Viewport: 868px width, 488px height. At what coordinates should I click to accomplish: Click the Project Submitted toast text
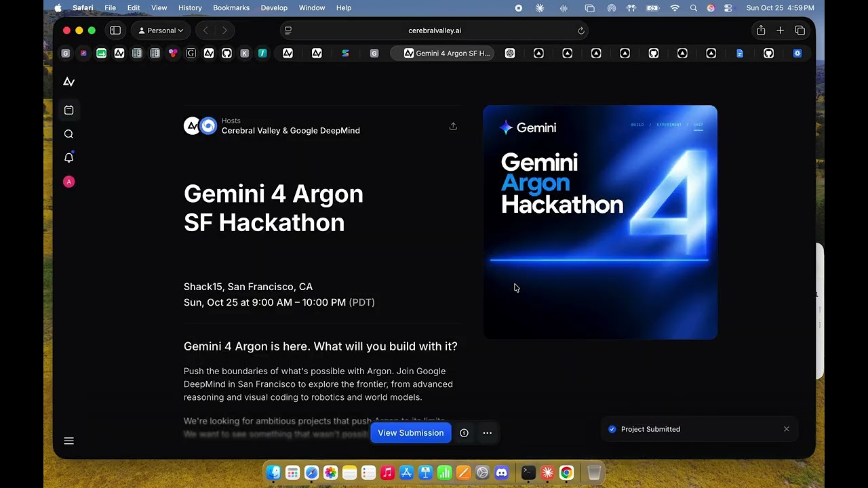(x=650, y=429)
